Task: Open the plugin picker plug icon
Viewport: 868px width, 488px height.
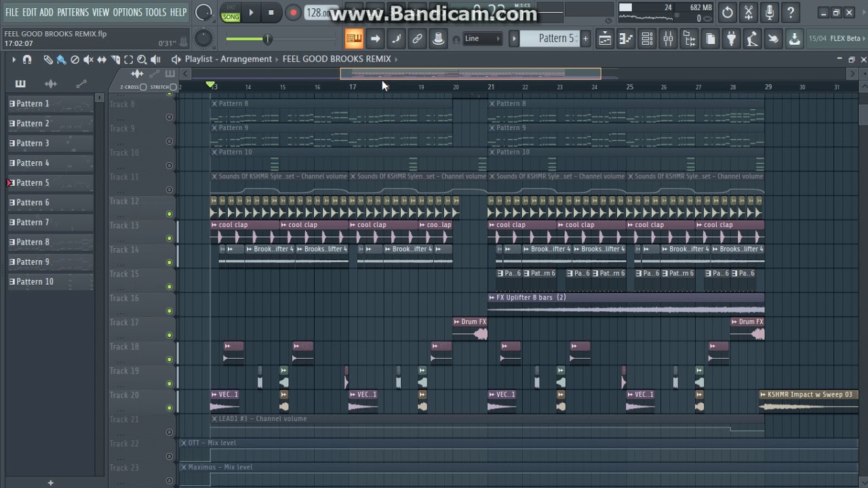Action: [x=731, y=39]
